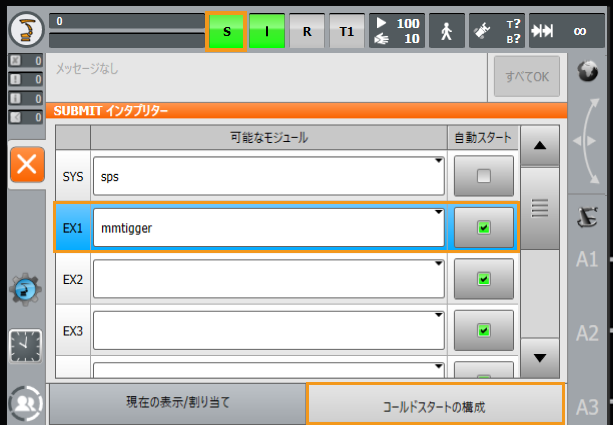Open the tool/base T? B? selection

[x=497, y=31]
